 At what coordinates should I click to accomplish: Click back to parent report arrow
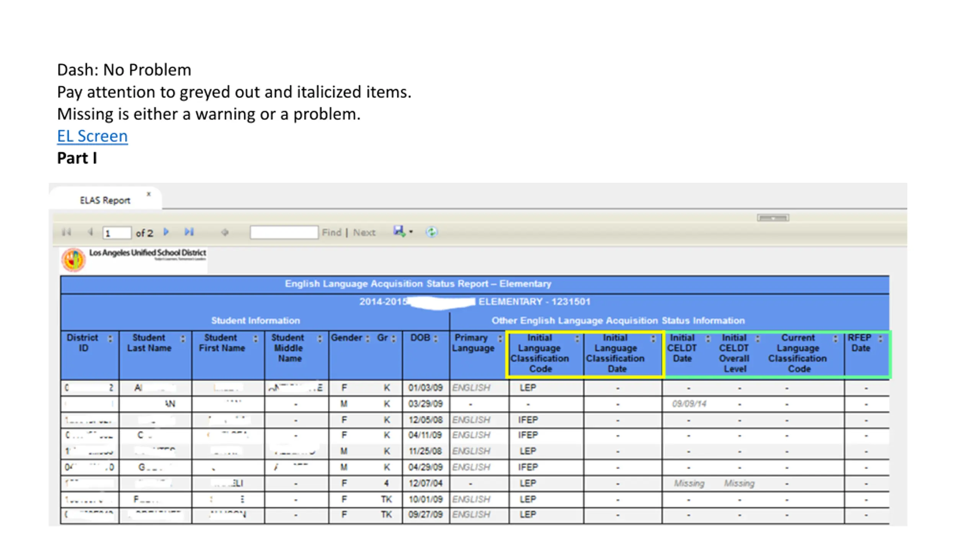pyautogui.click(x=225, y=232)
